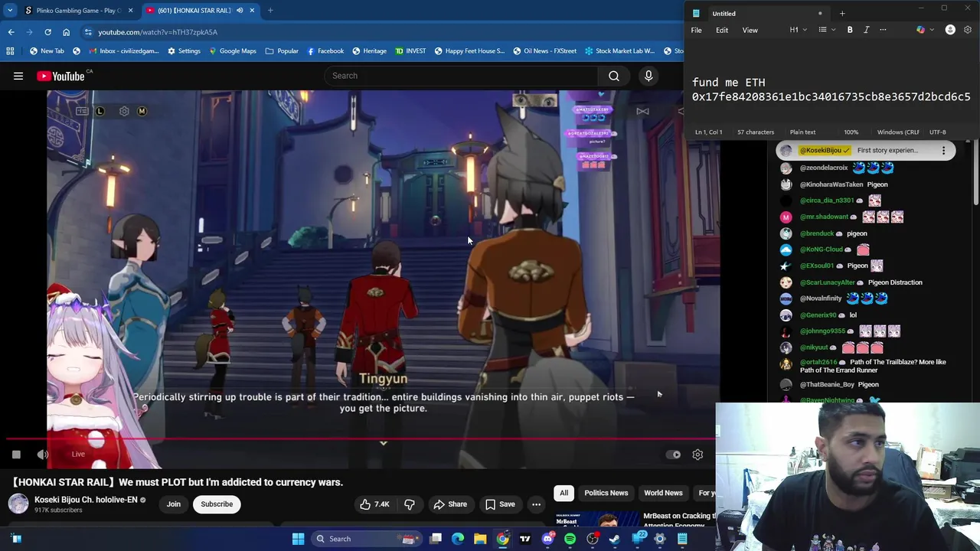
Task: Share the video
Action: (450, 504)
